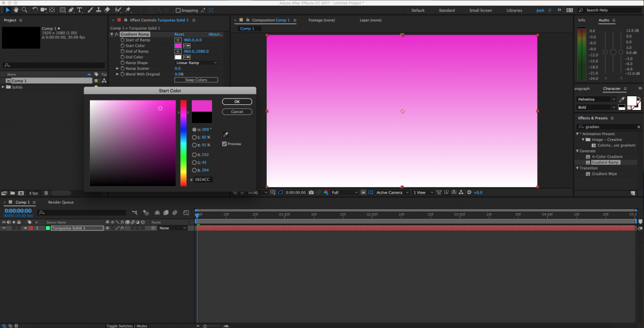Select the Selection arrow tool
Screen dimensions: 644x328
tap(8, 10)
